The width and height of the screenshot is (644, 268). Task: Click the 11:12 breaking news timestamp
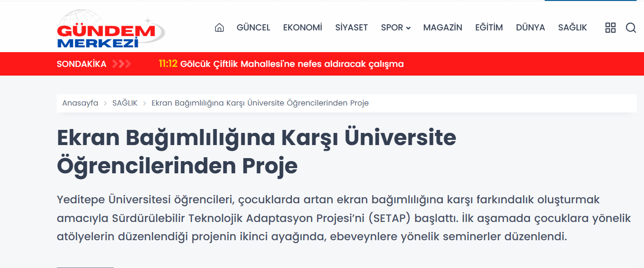coord(168,64)
